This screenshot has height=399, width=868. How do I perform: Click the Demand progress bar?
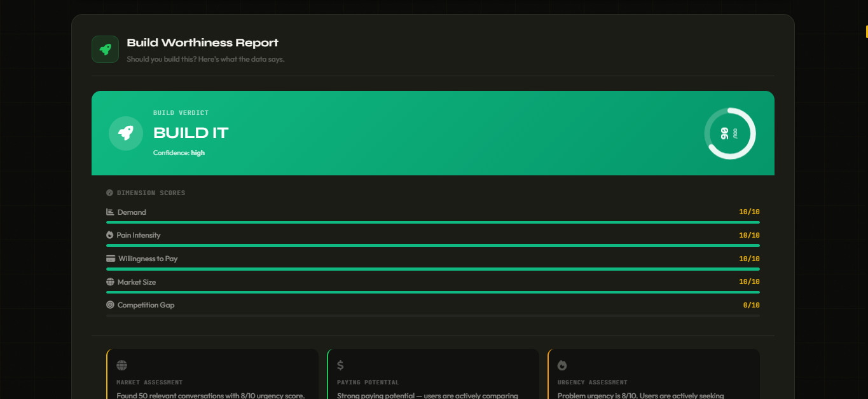point(433,222)
